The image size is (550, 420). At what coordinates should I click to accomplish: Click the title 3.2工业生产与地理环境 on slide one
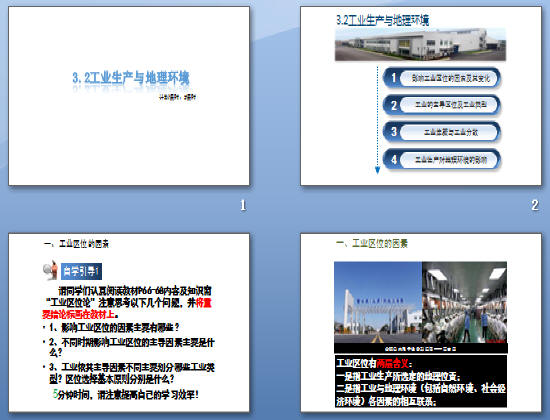coord(131,78)
